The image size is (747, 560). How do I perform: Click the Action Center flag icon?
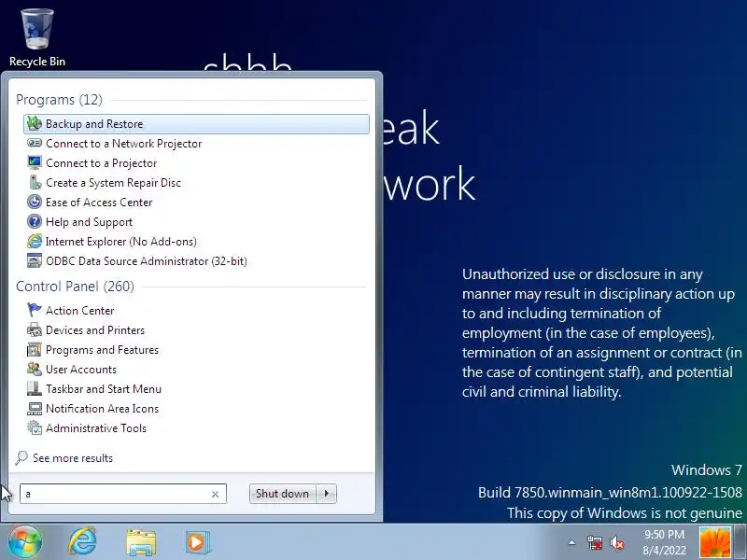click(35, 310)
